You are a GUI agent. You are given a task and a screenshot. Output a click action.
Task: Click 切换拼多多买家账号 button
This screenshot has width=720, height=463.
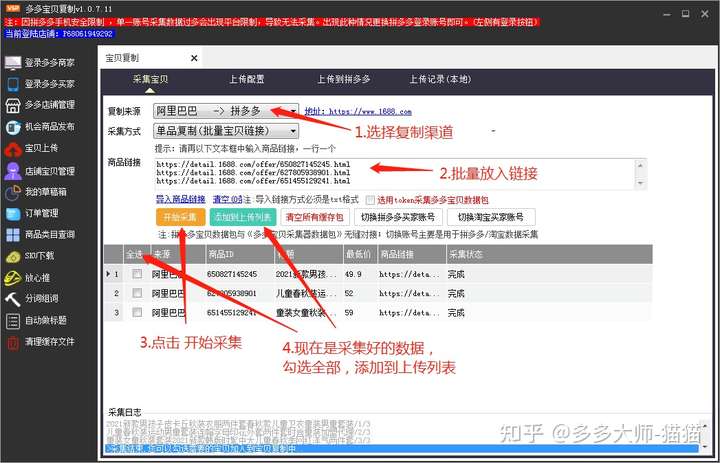click(x=398, y=217)
